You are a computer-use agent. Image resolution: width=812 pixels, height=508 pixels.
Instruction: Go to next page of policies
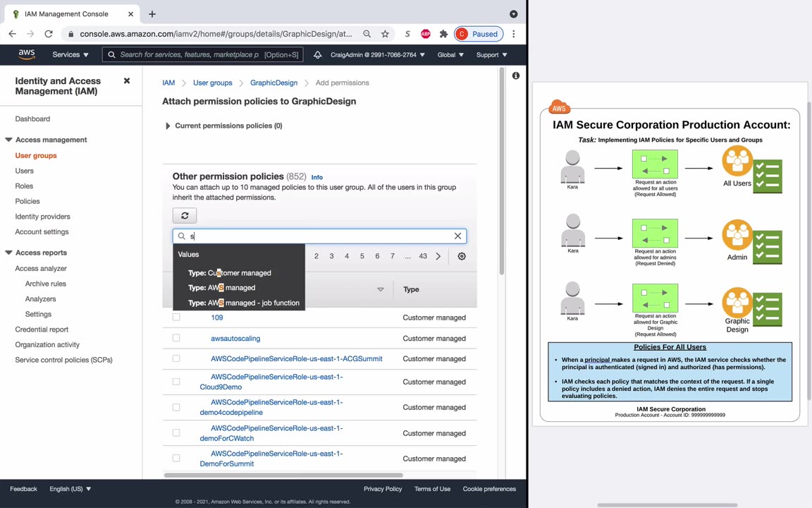[x=438, y=256]
